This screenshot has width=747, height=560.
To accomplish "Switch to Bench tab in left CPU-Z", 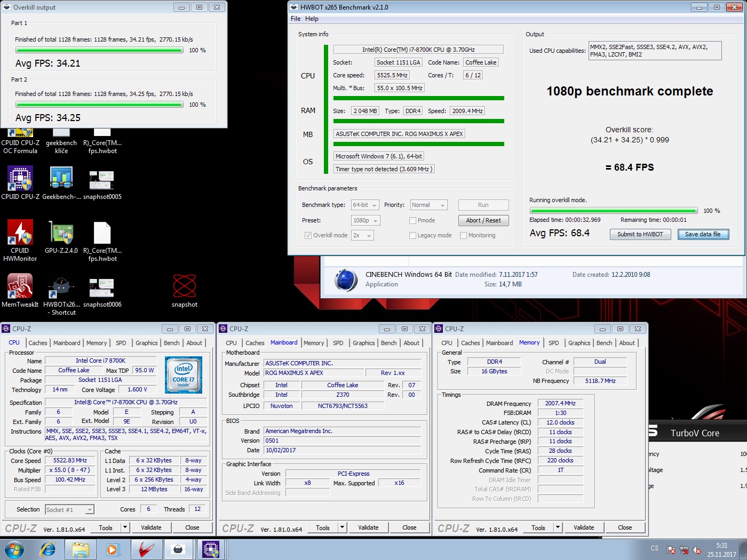I will click(172, 343).
